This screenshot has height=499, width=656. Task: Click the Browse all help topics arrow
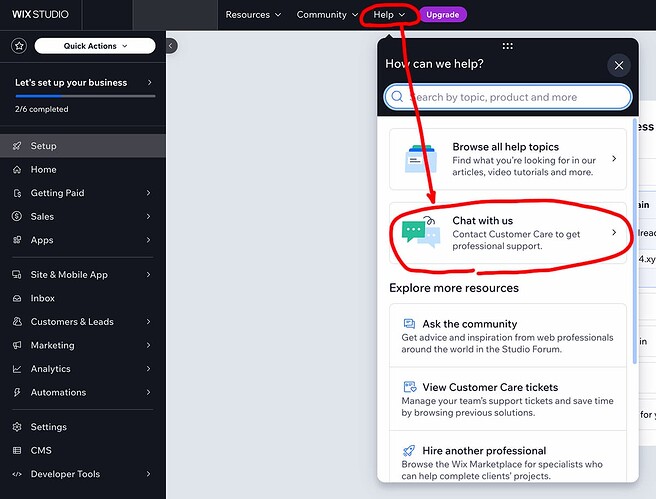click(614, 159)
